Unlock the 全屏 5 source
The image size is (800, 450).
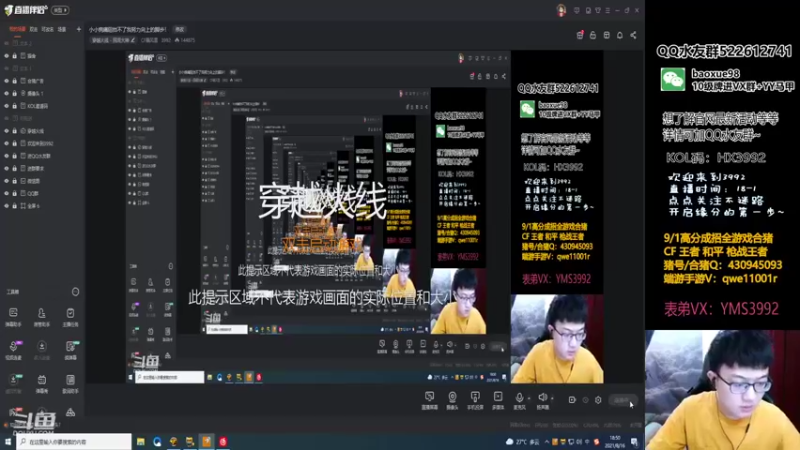[14, 206]
